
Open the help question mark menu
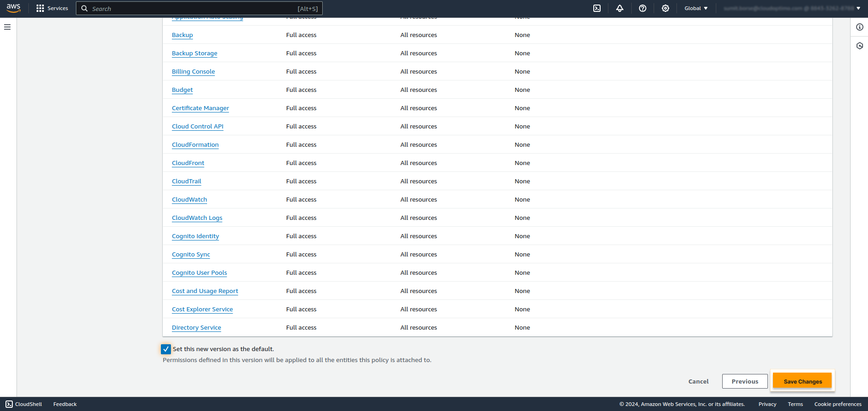pyautogui.click(x=643, y=8)
